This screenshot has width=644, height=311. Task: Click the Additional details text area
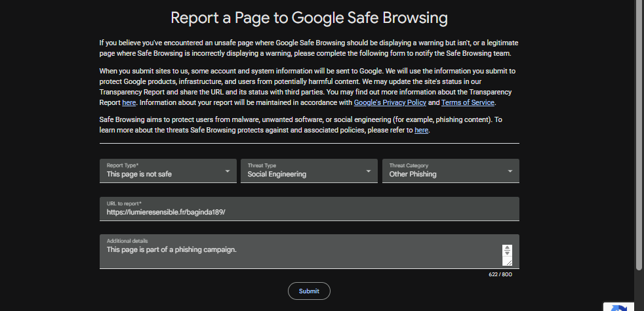click(x=310, y=251)
